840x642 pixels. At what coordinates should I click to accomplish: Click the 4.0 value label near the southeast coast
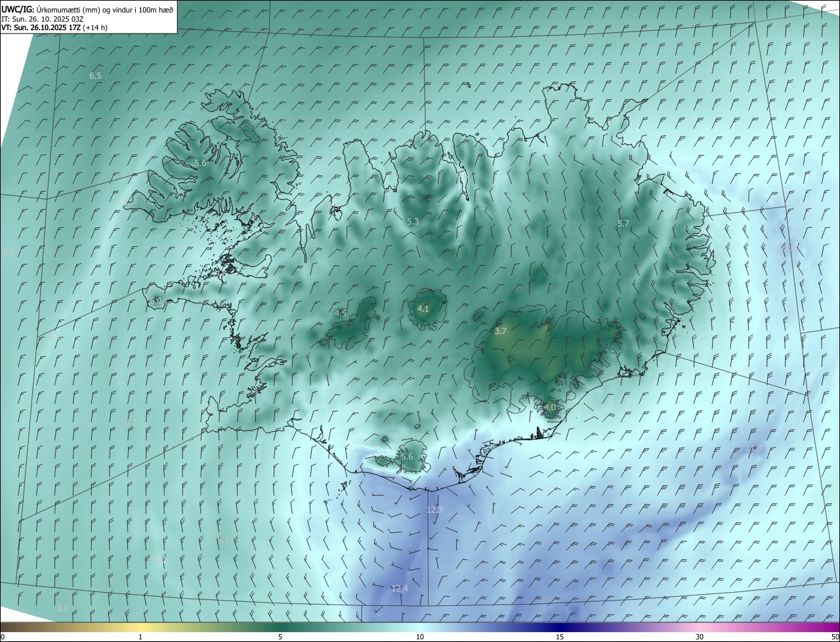(x=550, y=408)
